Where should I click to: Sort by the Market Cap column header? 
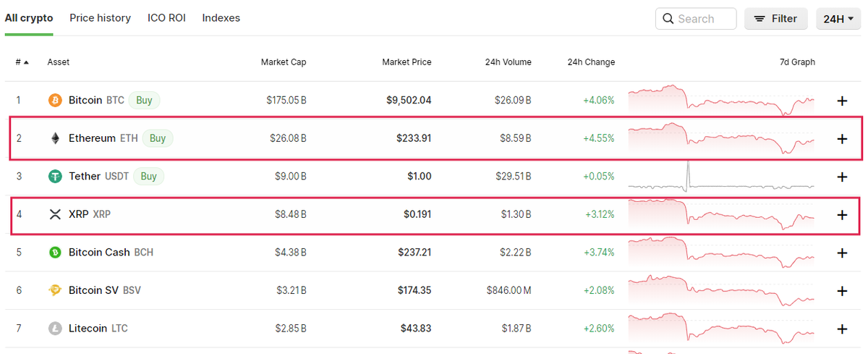click(x=284, y=62)
